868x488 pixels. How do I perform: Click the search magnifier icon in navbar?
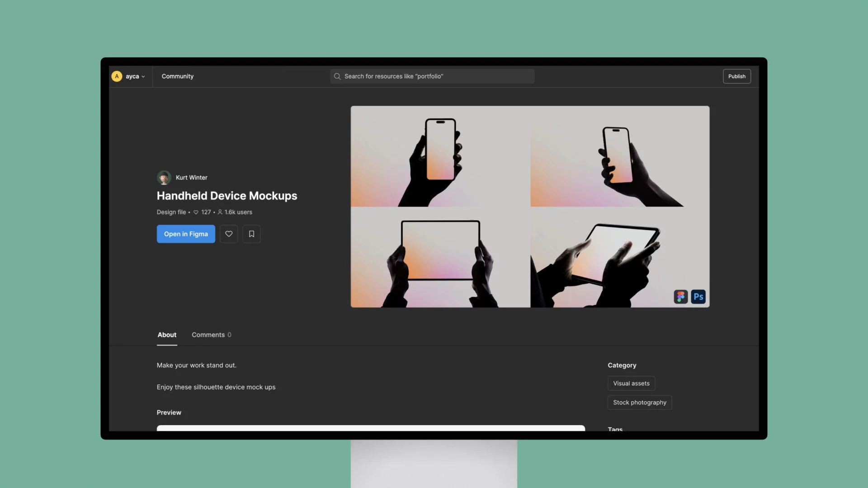pyautogui.click(x=337, y=76)
